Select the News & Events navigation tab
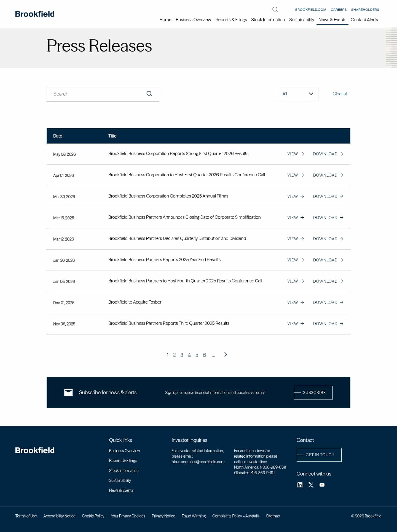 (x=332, y=20)
